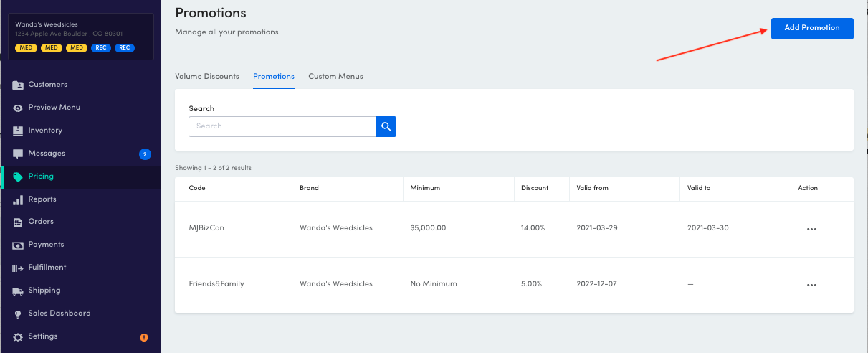Click the No Minimum cell
868x353 pixels.
434,284
